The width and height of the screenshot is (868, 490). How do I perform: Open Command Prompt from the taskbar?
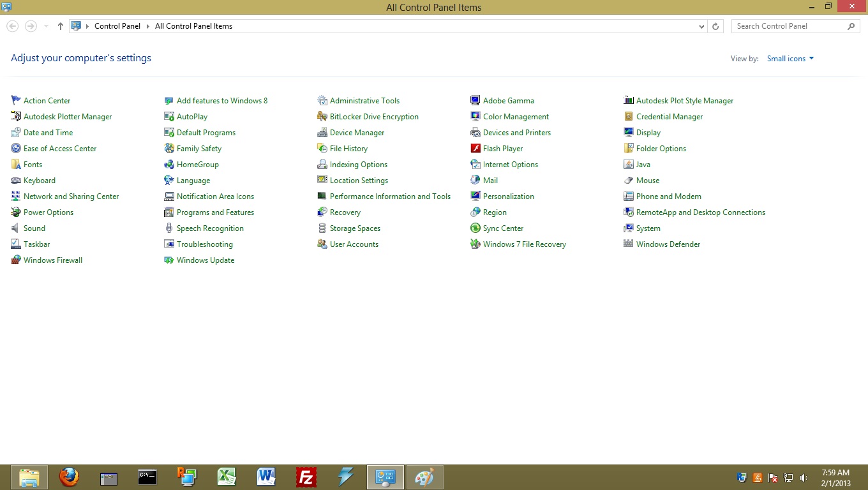pos(147,477)
